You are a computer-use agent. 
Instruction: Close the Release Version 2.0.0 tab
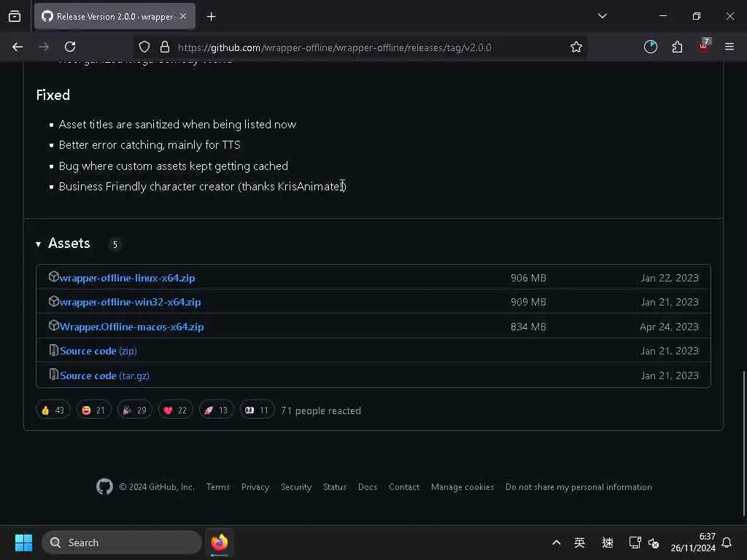(x=183, y=16)
